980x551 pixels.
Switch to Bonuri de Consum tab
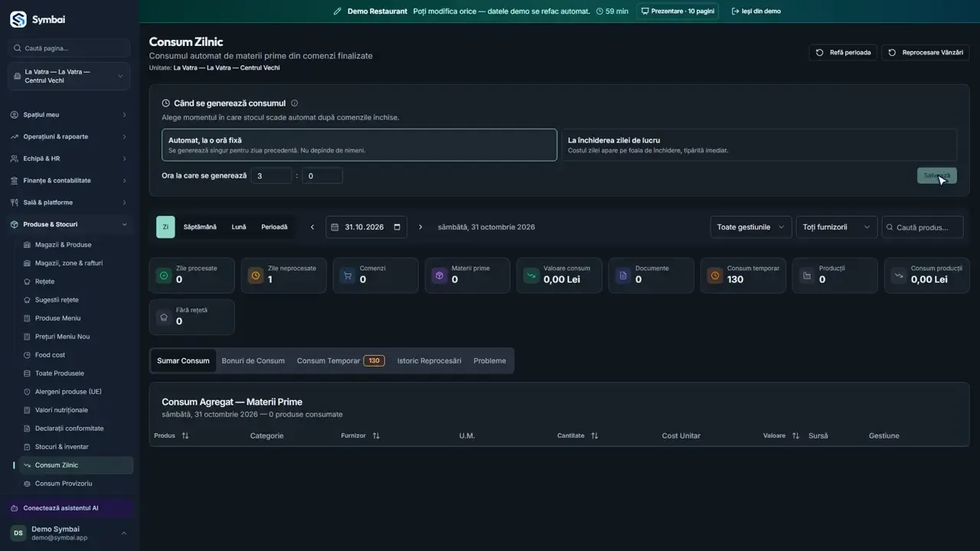(253, 360)
